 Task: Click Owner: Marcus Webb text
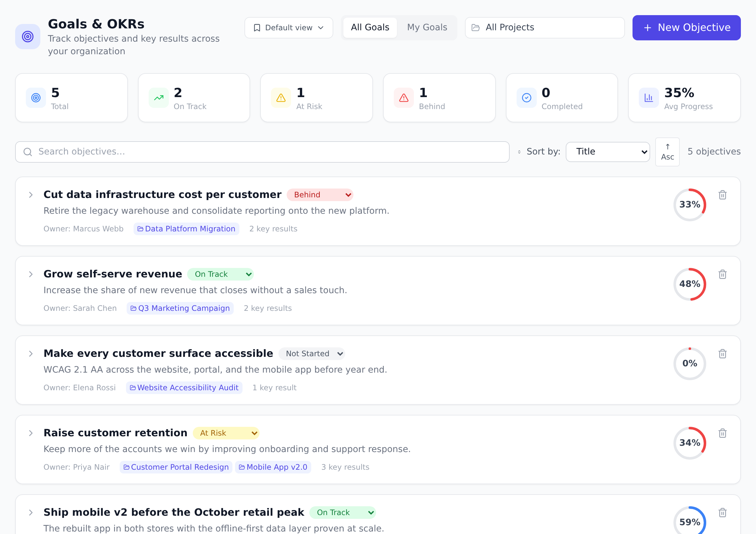click(x=83, y=229)
